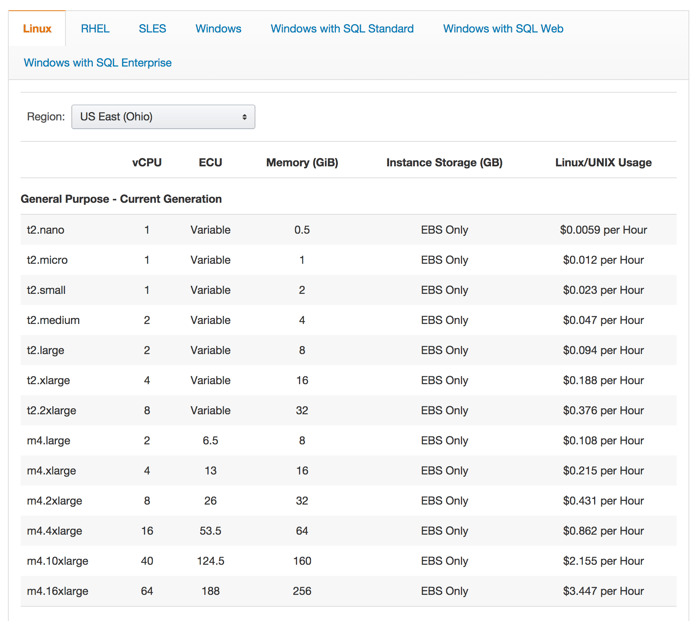The height and width of the screenshot is (621, 698).
Task: Click the $0.215 per Hour price
Action: click(x=603, y=471)
